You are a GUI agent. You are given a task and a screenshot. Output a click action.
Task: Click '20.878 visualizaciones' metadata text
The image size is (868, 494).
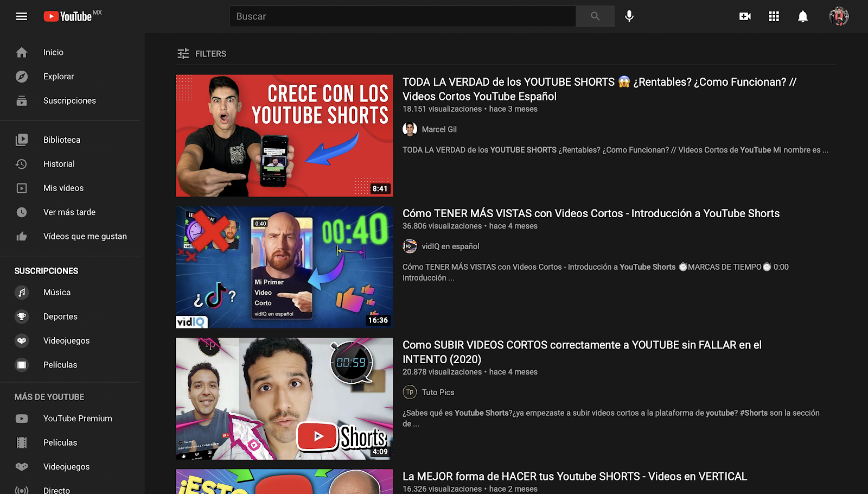click(442, 372)
